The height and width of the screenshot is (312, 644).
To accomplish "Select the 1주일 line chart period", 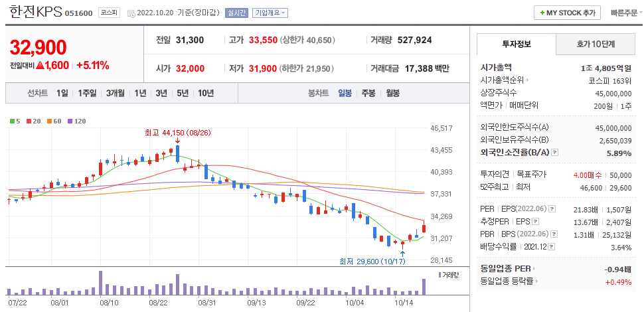I will click(x=87, y=93).
